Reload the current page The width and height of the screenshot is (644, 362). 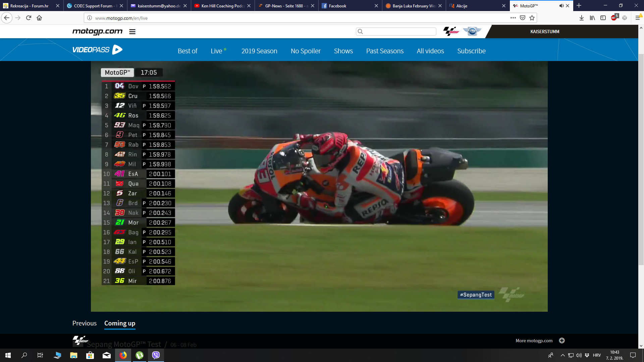pos(29,18)
